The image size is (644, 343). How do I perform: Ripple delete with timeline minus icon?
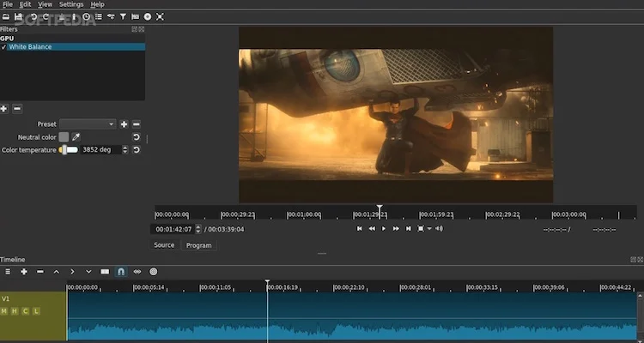pyautogui.click(x=39, y=272)
